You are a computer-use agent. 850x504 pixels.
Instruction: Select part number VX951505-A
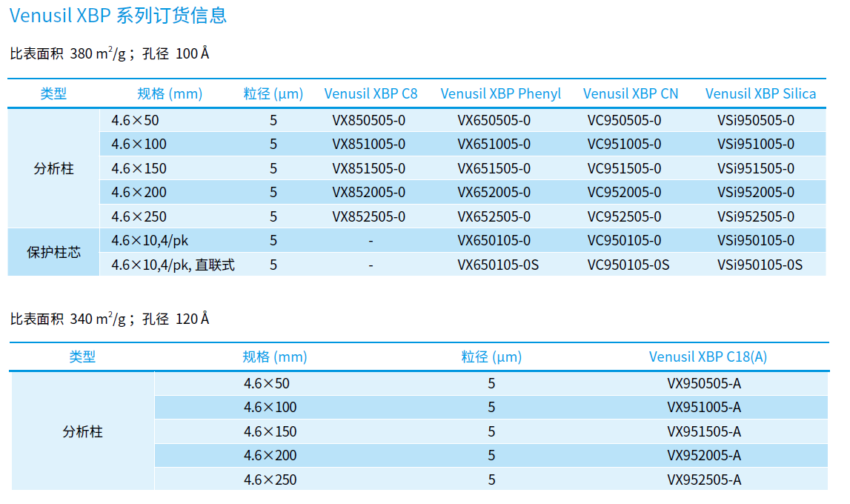[x=704, y=432]
